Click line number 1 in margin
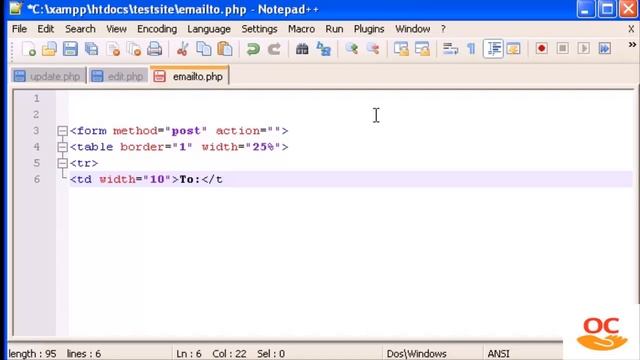Image resolution: width=640 pixels, height=360 pixels. pos(37,98)
